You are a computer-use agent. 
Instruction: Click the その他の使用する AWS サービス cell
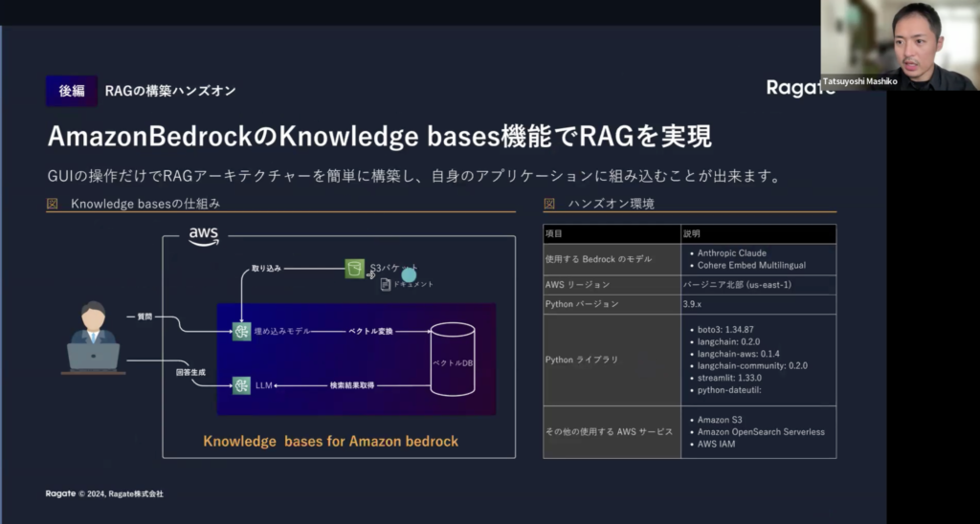610,431
